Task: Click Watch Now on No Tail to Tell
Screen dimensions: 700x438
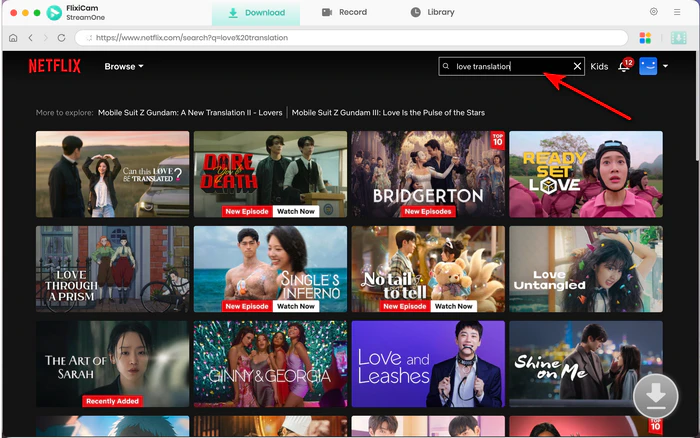Action: coord(454,306)
